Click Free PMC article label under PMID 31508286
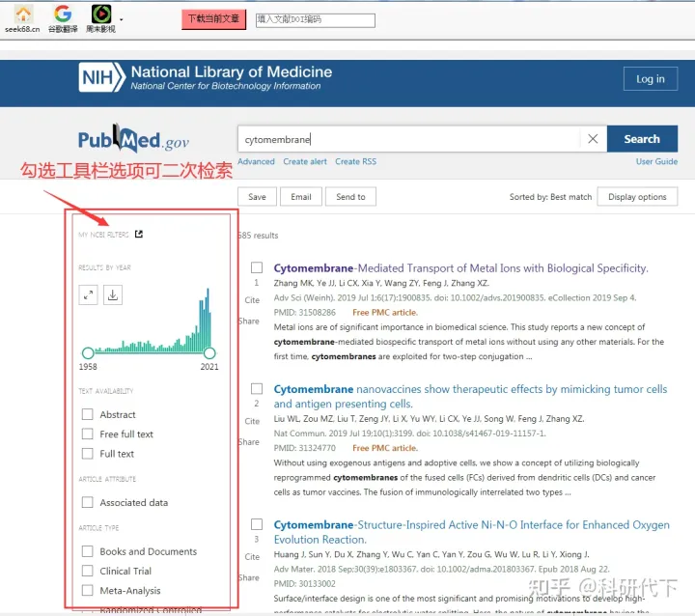 385,313
